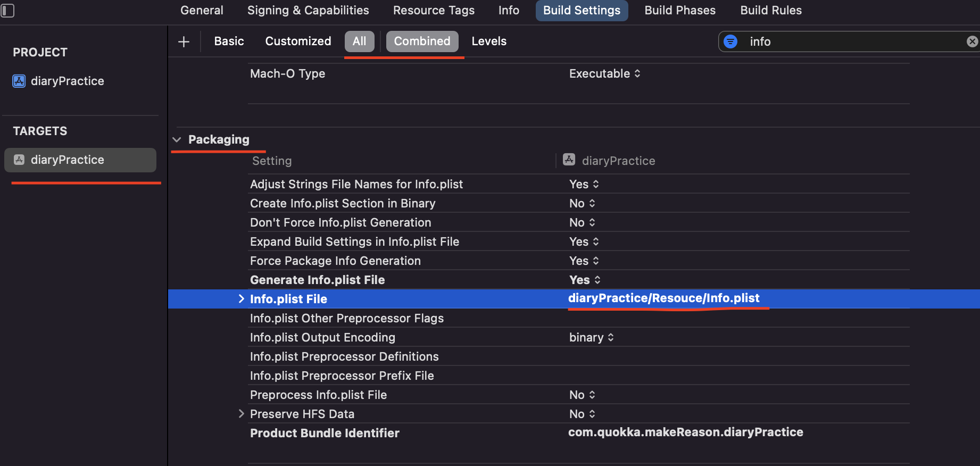Switch to Levels view
The image size is (980, 466).
point(489,41)
